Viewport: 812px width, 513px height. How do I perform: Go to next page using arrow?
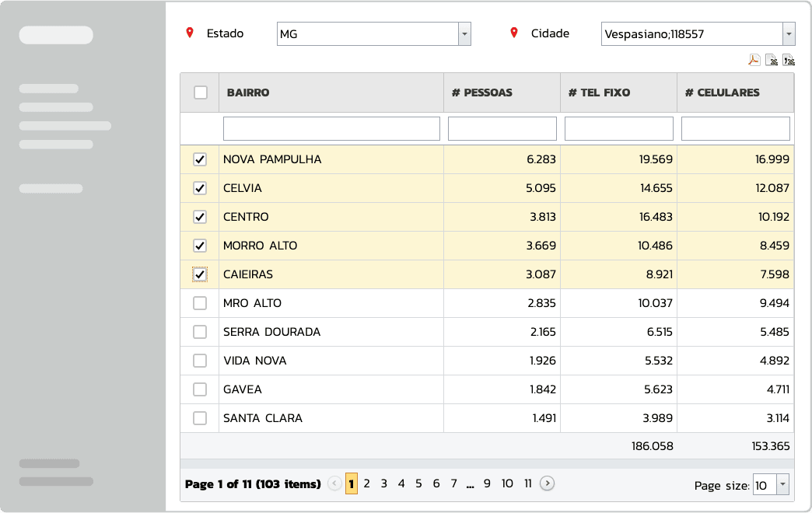548,483
